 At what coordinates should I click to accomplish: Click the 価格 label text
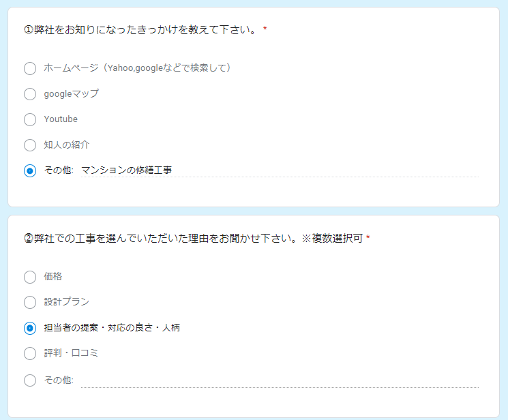click(x=53, y=276)
